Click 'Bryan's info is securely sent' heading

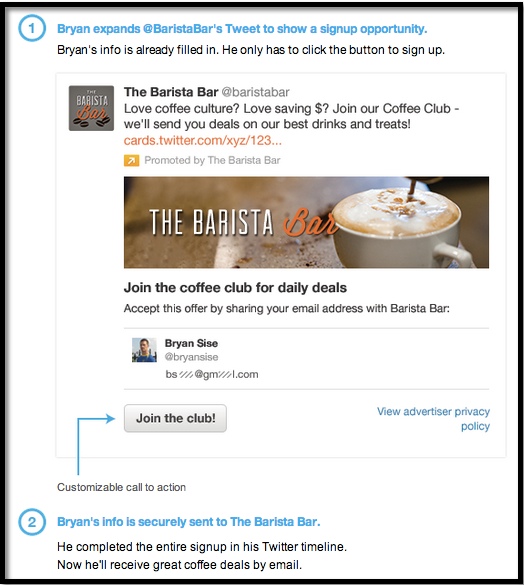[x=188, y=522]
